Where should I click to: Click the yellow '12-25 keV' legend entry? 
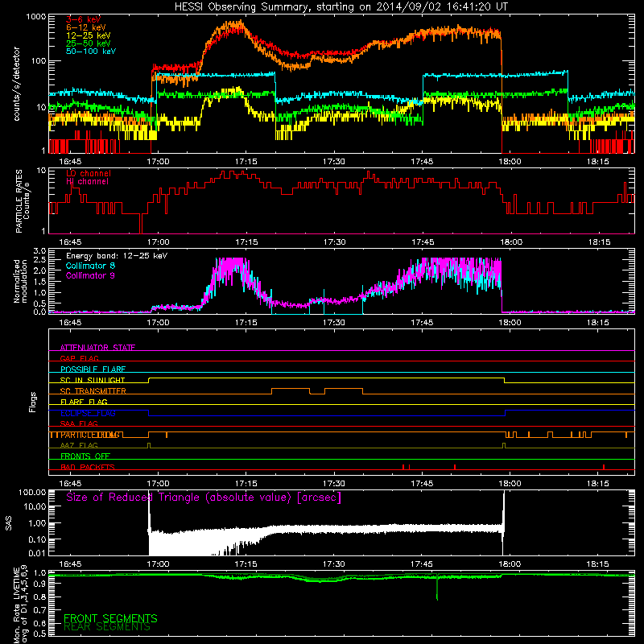[x=89, y=35]
